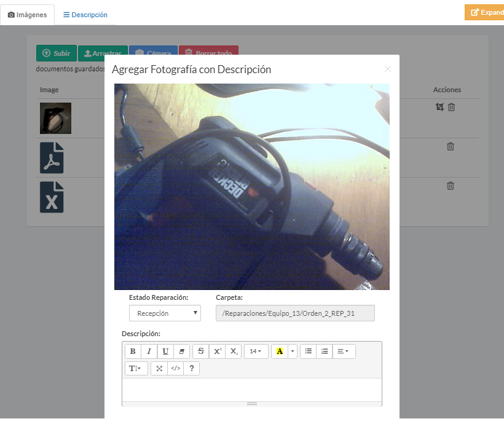Toggle italic formatting in description editor
The image size is (504, 424).
(149, 351)
